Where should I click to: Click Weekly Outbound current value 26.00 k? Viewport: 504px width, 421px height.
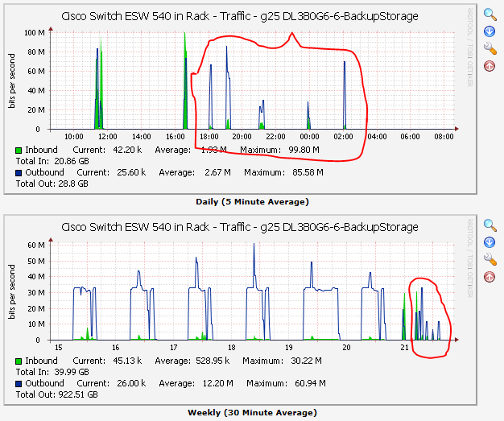(131, 383)
